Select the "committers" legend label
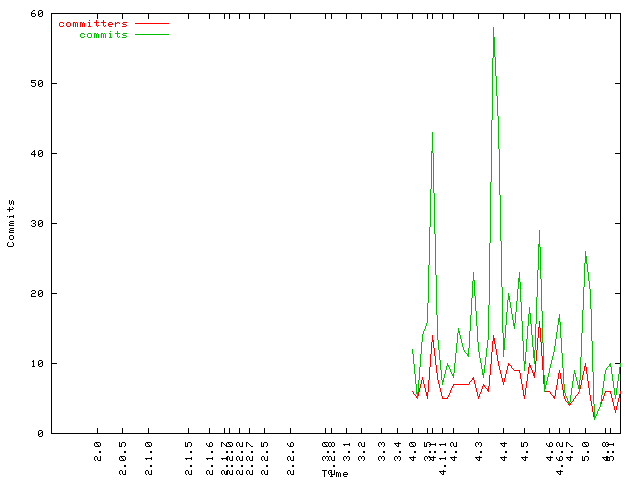The height and width of the screenshot is (480, 640). [93, 23]
